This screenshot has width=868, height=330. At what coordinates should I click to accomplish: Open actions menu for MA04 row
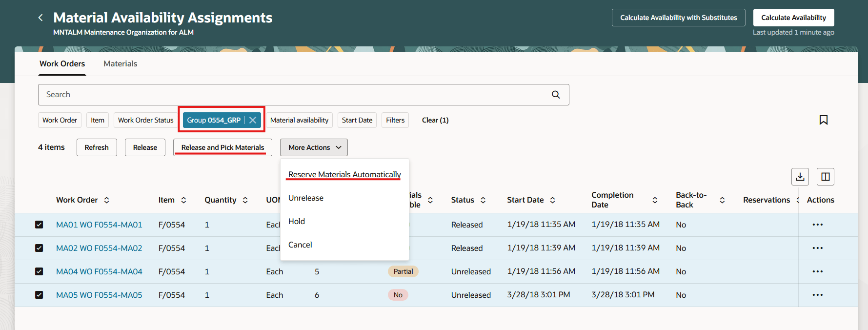[x=818, y=271]
